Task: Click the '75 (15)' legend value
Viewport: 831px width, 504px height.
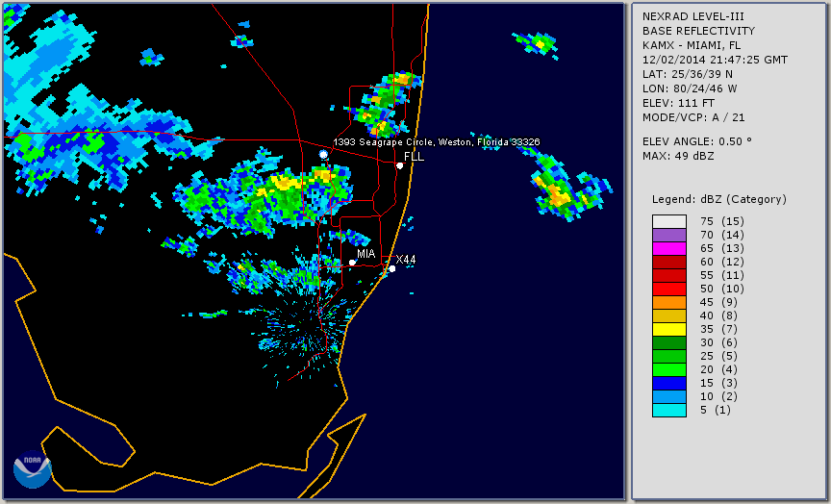Action: 721,221
